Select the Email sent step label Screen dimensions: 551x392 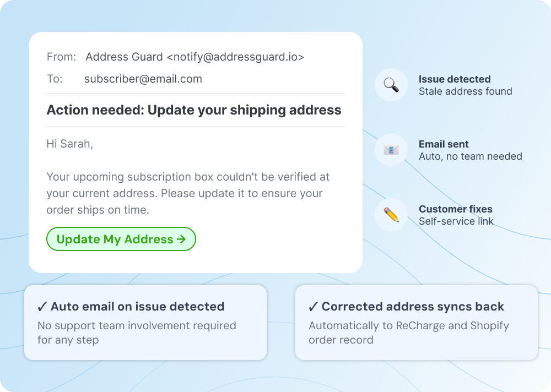(444, 144)
